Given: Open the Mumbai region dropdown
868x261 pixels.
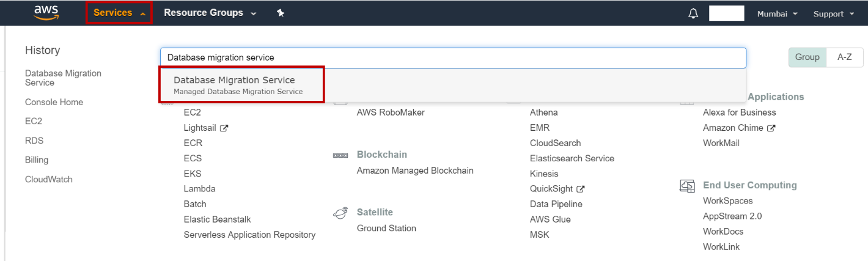Looking at the screenshot, I should [x=777, y=14].
